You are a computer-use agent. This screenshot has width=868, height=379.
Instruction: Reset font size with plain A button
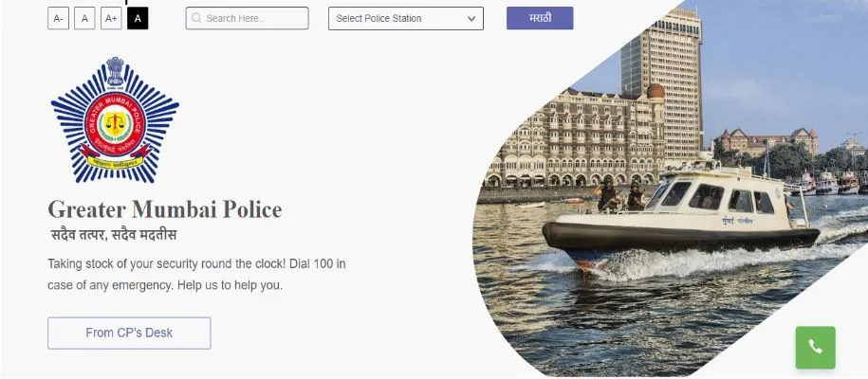click(84, 18)
